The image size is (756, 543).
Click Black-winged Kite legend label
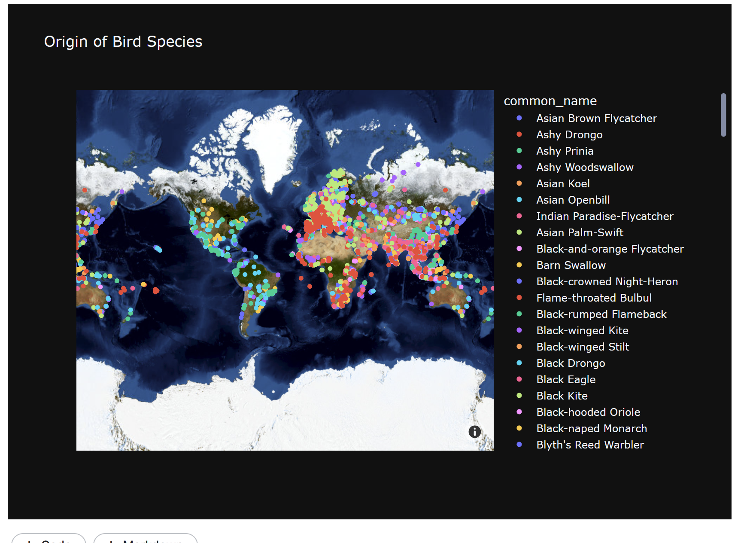tap(582, 330)
